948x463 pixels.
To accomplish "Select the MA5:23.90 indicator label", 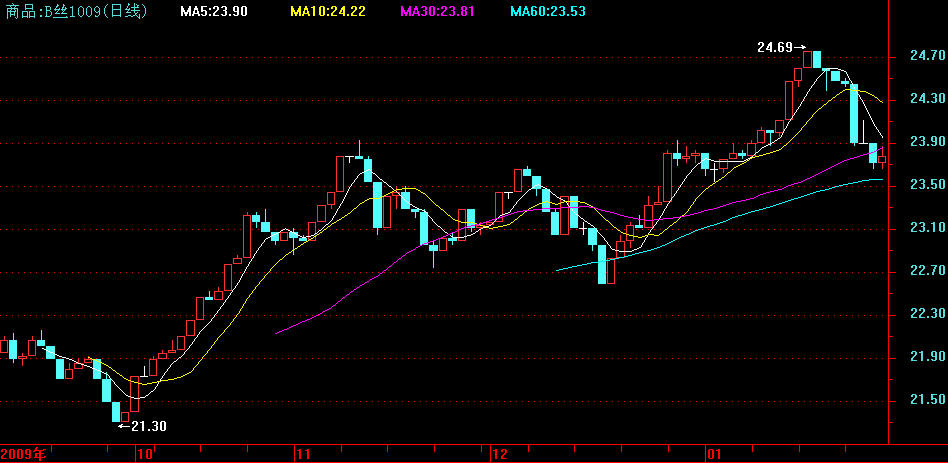I will (214, 11).
